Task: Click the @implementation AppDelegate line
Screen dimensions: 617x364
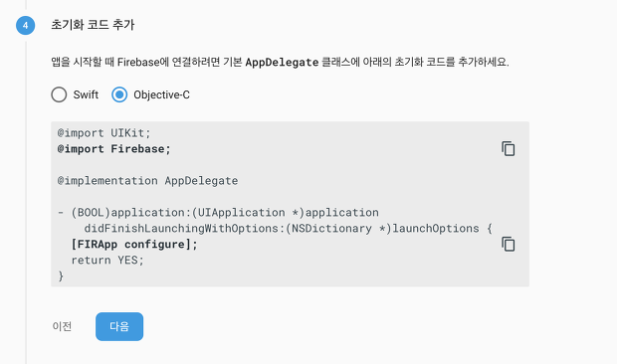Action: coord(147,181)
